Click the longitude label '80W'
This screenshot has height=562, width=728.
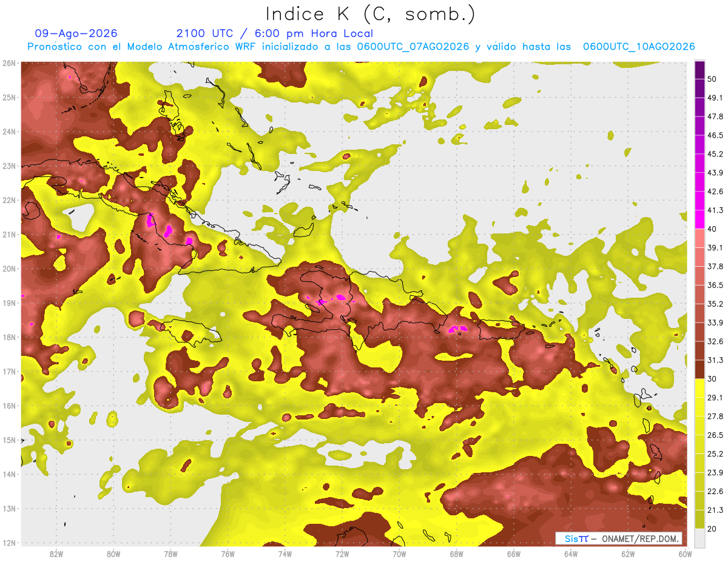(113, 554)
